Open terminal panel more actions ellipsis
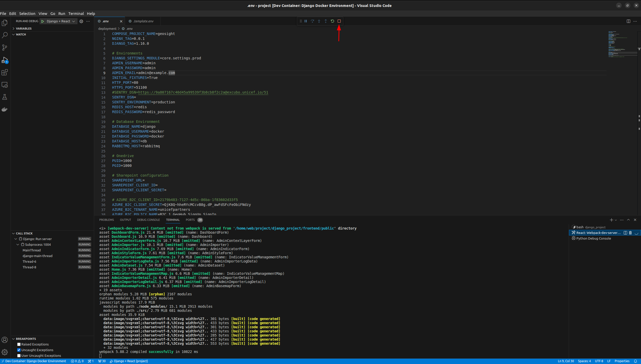 click(622, 220)
